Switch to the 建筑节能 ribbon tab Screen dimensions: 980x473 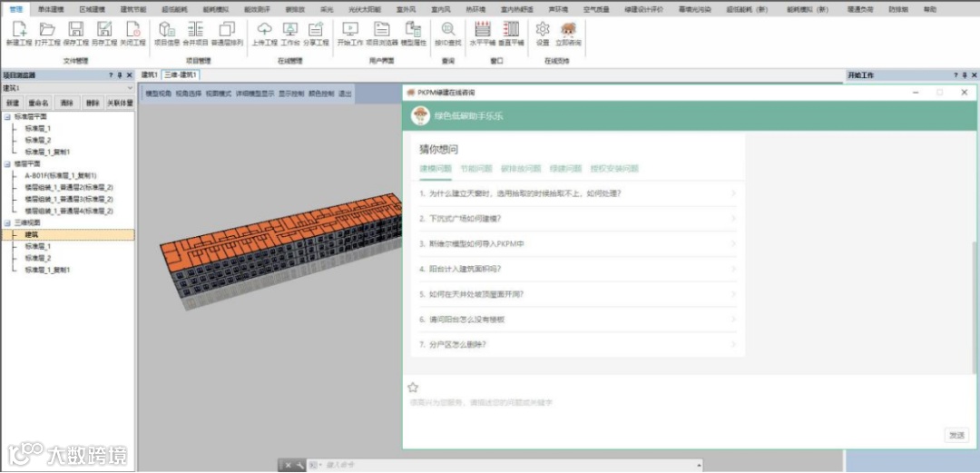[133, 9]
